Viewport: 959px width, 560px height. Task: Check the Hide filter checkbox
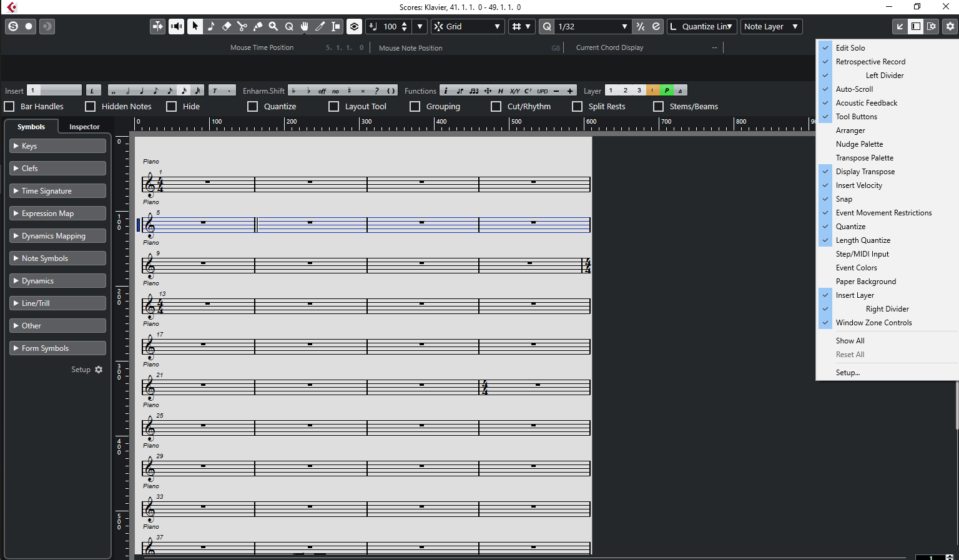click(x=172, y=106)
